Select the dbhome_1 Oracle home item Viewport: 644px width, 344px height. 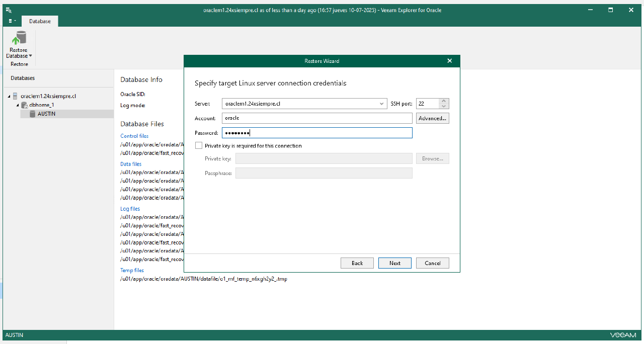(x=41, y=105)
